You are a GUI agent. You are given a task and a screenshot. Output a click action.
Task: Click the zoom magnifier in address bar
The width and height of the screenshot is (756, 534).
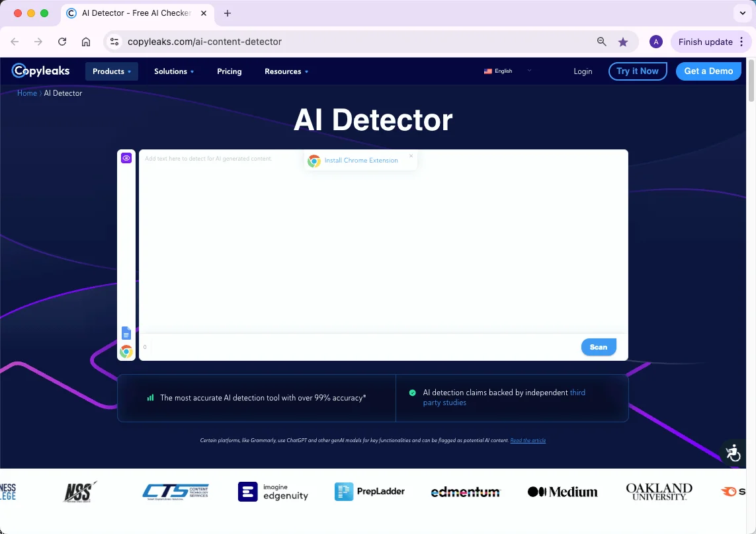[601, 42]
